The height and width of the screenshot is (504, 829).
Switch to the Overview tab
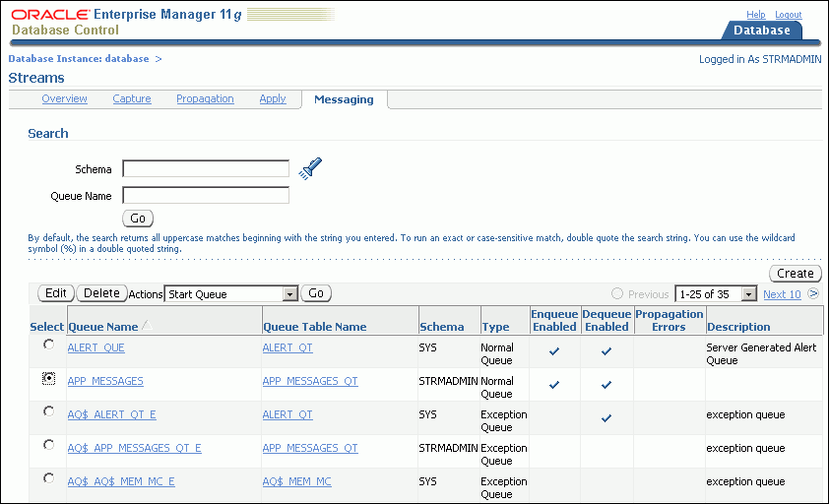pyautogui.click(x=65, y=98)
